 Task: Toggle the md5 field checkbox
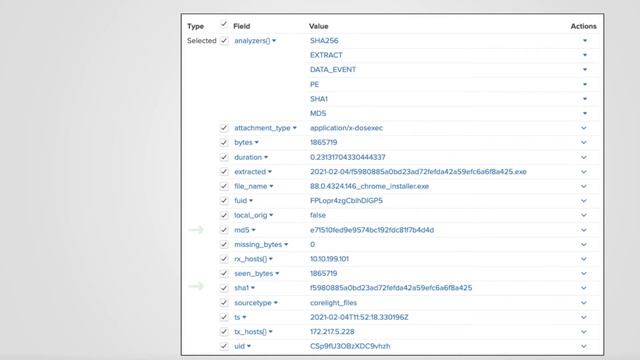(224, 230)
